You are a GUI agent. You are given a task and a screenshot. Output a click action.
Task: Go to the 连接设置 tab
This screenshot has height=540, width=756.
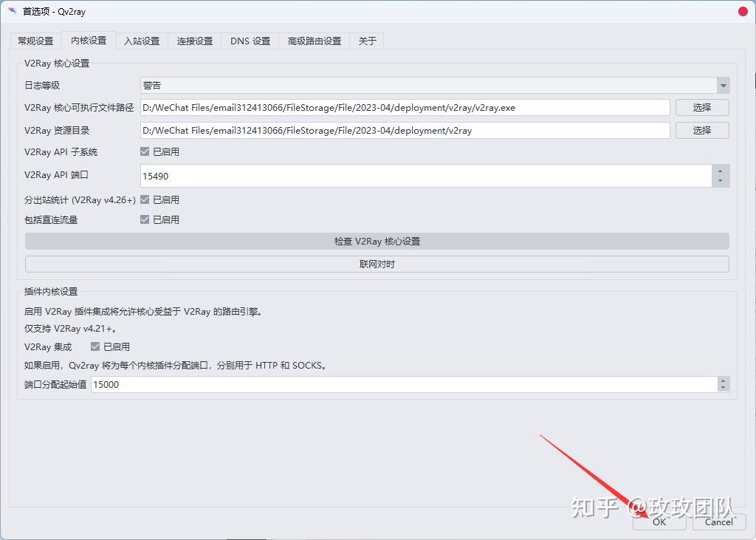pyautogui.click(x=195, y=41)
